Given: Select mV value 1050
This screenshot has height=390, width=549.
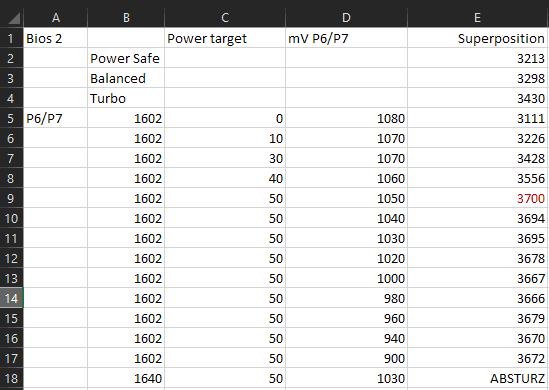Looking at the screenshot, I should coord(347,198).
